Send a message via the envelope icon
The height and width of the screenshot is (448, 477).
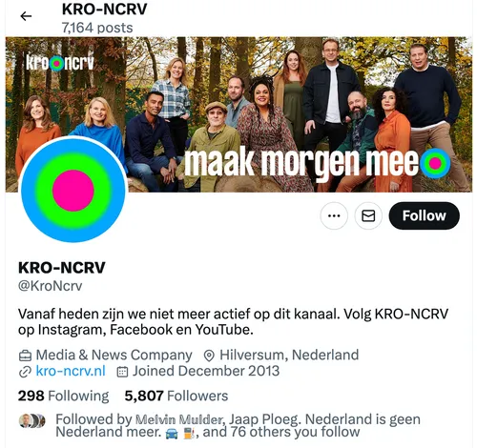pos(368,215)
